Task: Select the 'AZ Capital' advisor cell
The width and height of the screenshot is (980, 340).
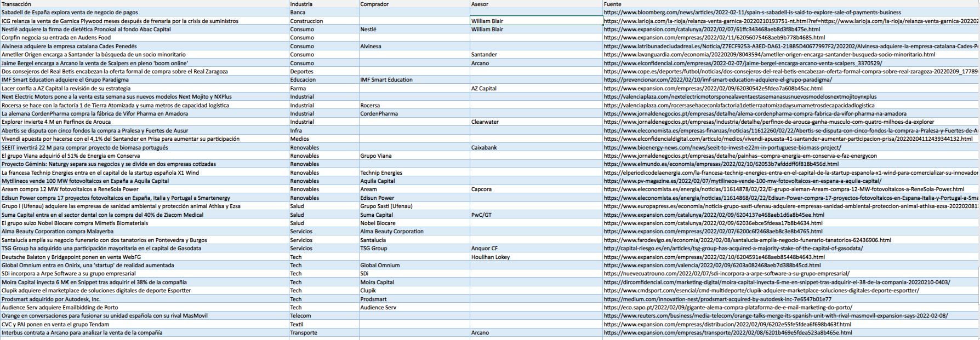Action: pyautogui.click(x=536, y=89)
